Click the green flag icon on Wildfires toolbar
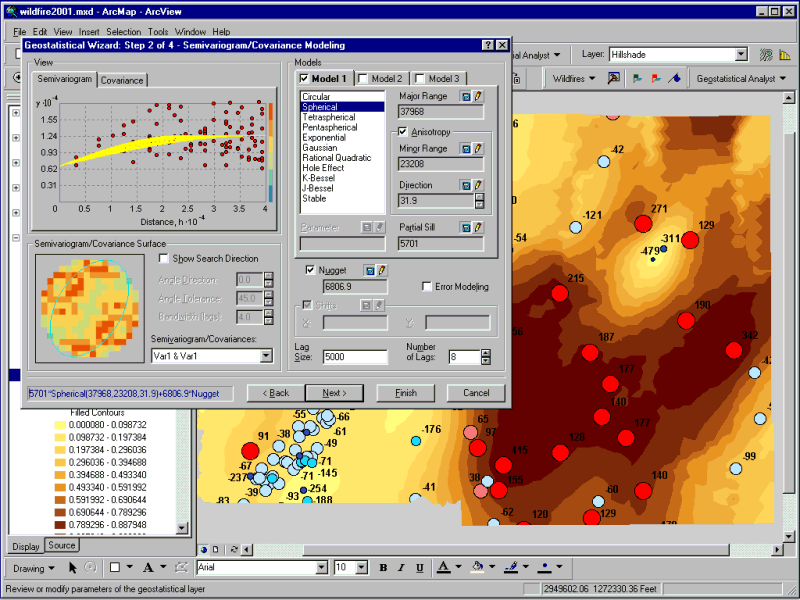 [637, 78]
